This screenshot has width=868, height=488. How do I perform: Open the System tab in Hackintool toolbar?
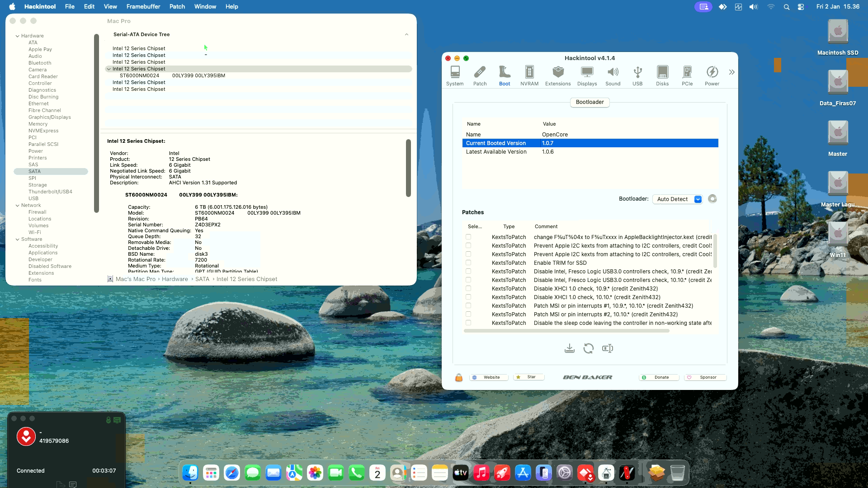pos(455,75)
